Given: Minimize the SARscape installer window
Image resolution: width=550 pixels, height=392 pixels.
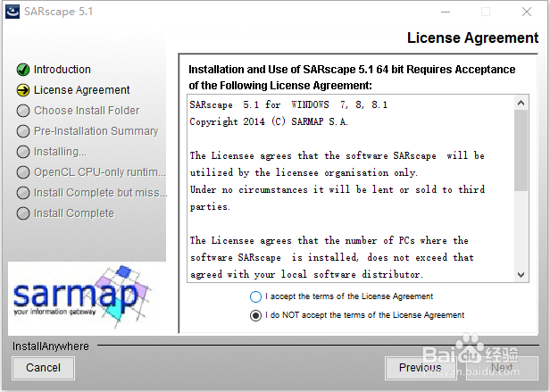Looking at the screenshot, I should click(446, 12).
